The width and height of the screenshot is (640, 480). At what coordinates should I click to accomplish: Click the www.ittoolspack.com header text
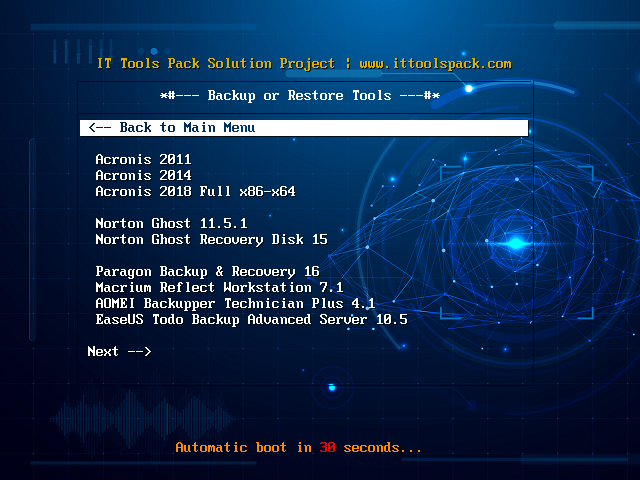pyautogui.click(x=436, y=64)
